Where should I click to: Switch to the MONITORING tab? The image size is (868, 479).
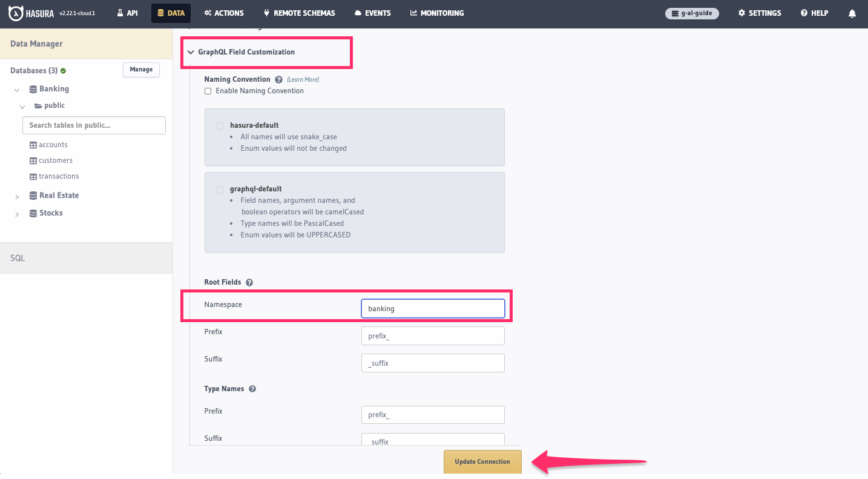437,13
